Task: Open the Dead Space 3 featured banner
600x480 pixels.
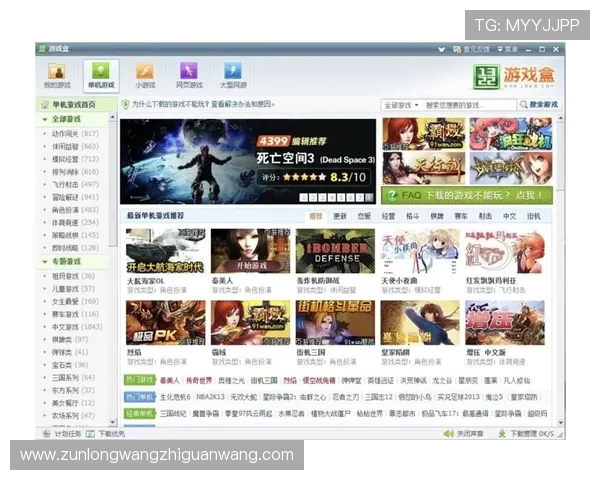Action: click(x=248, y=161)
